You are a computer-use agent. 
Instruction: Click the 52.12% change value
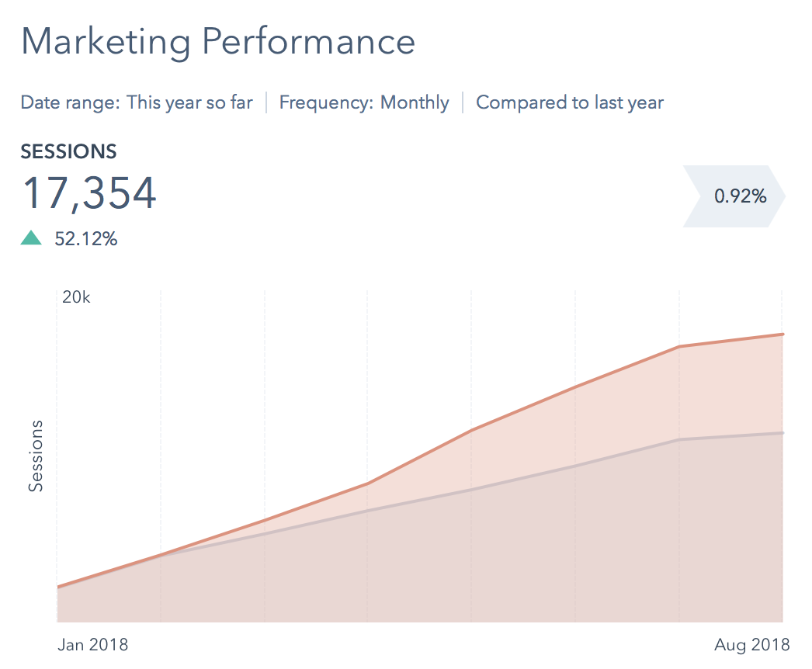[x=85, y=239]
